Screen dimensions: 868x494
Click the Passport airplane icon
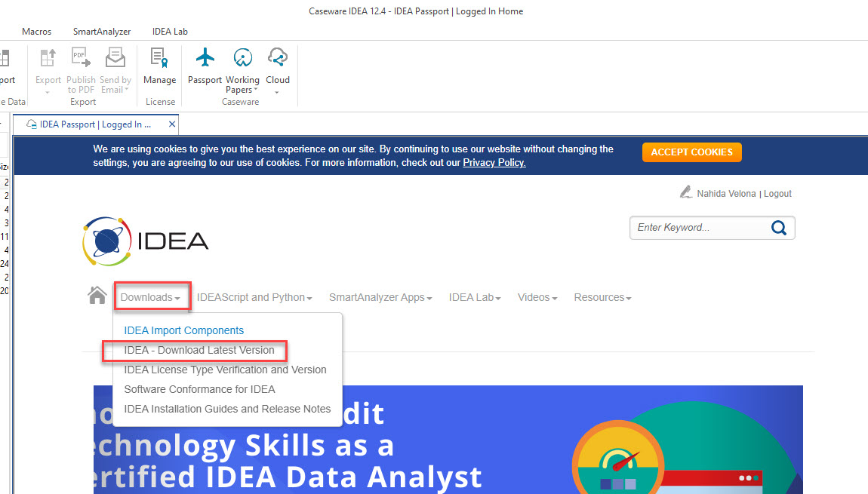pyautogui.click(x=205, y=59)
